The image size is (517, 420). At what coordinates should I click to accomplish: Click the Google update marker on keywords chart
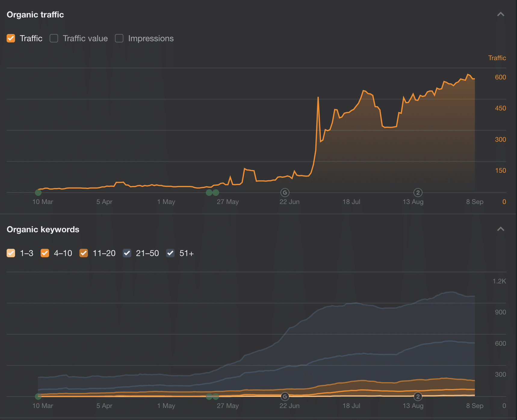[x=285, y=397]
